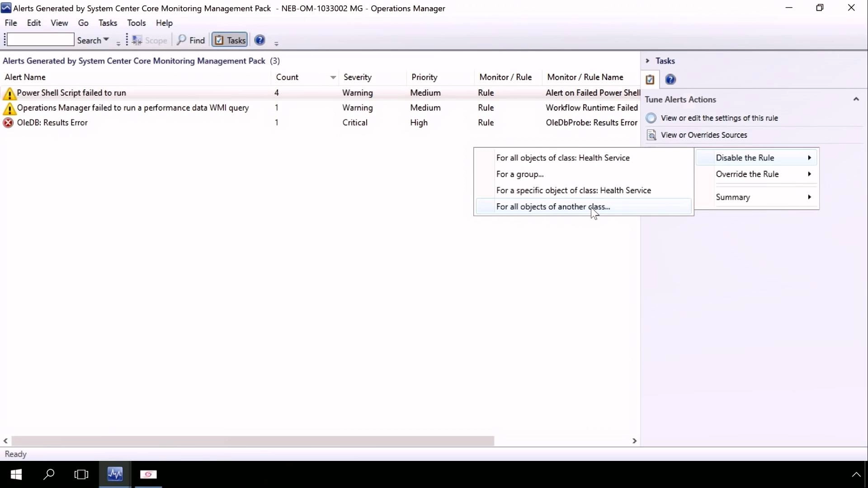Click Workflow Runtime: Failed rule name cell
This screenshot has width=868, height=488.
click(x=591, y=108)
